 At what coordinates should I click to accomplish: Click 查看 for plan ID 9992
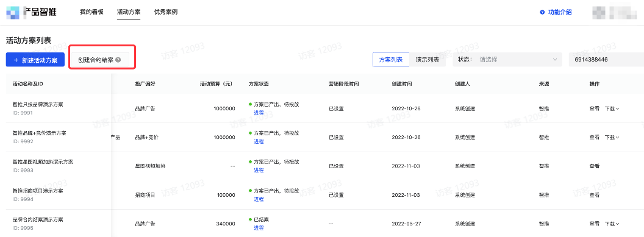[595, 137]
